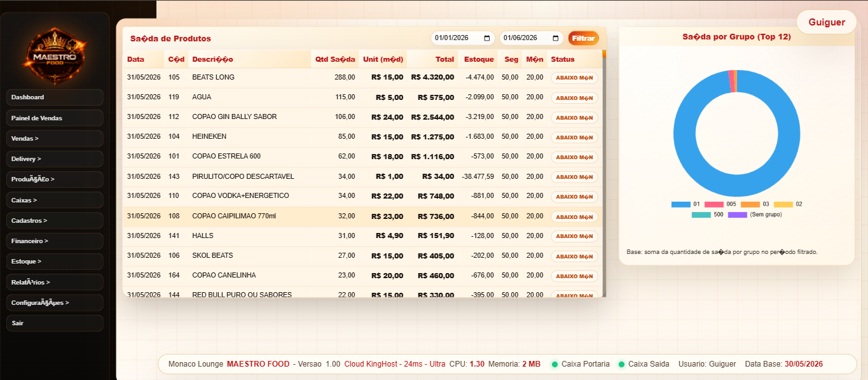Set the start date field 01/01/2026
The width and height of the screenshot is (868, 380).
(462, 38)
